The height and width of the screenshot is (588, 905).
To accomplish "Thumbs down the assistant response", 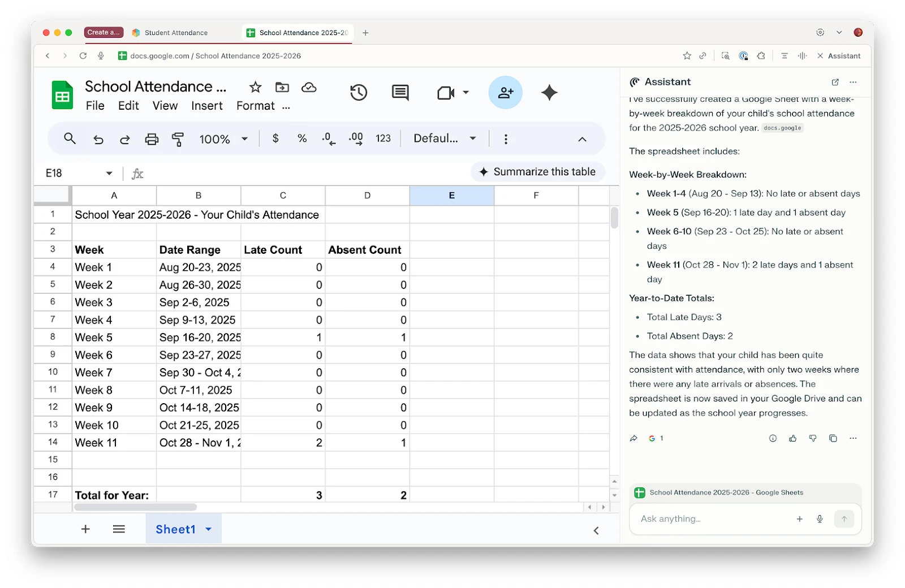I will (x=813, y=438).
